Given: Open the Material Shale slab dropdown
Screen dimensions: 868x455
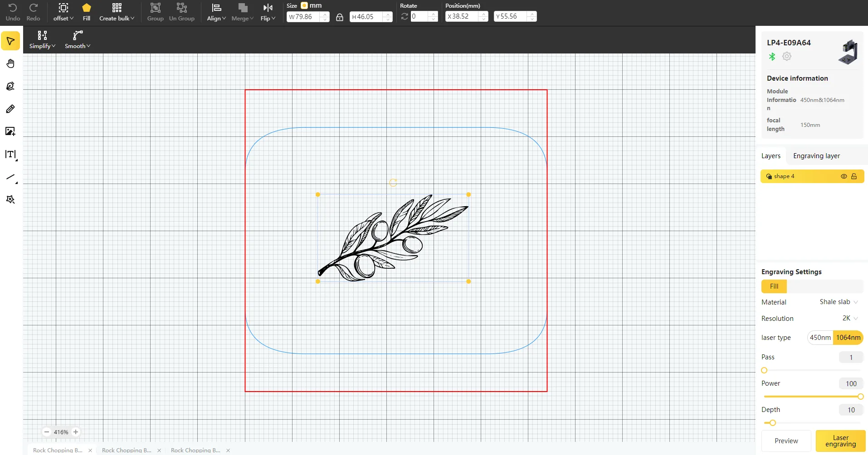Looking at the screenshot, I should (839, 302).
